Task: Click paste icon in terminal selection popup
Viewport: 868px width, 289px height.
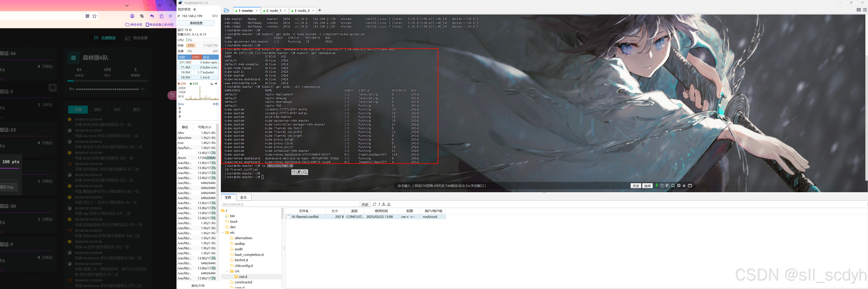Action: 300,172
